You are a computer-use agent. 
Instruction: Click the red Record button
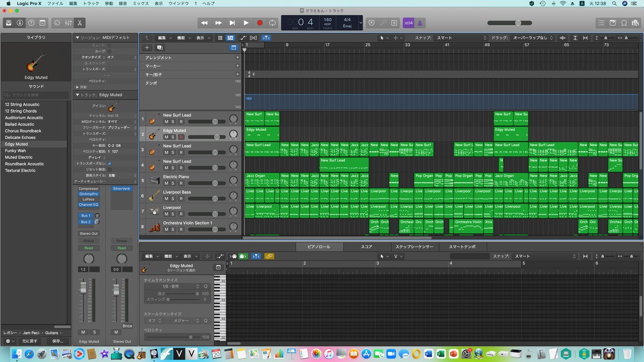point(259,23)
